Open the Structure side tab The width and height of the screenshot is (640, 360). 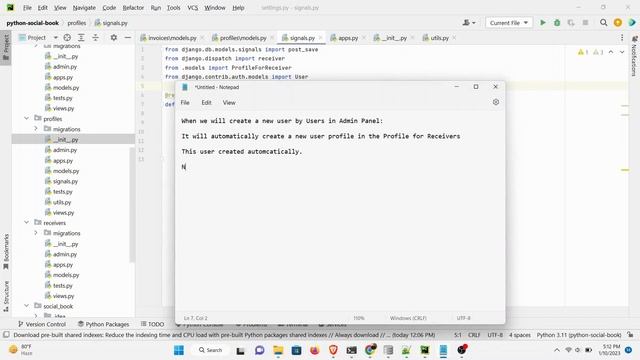click(6, 296)
